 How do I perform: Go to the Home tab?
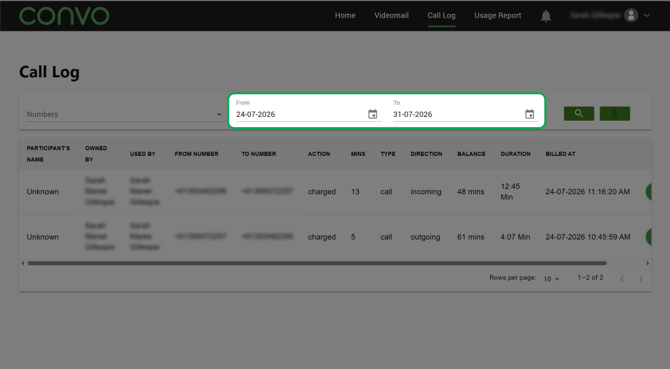click(x=345, y=15)
